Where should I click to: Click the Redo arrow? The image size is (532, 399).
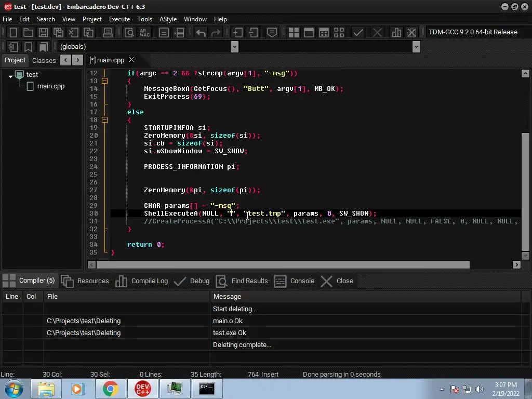coord(216,33)
